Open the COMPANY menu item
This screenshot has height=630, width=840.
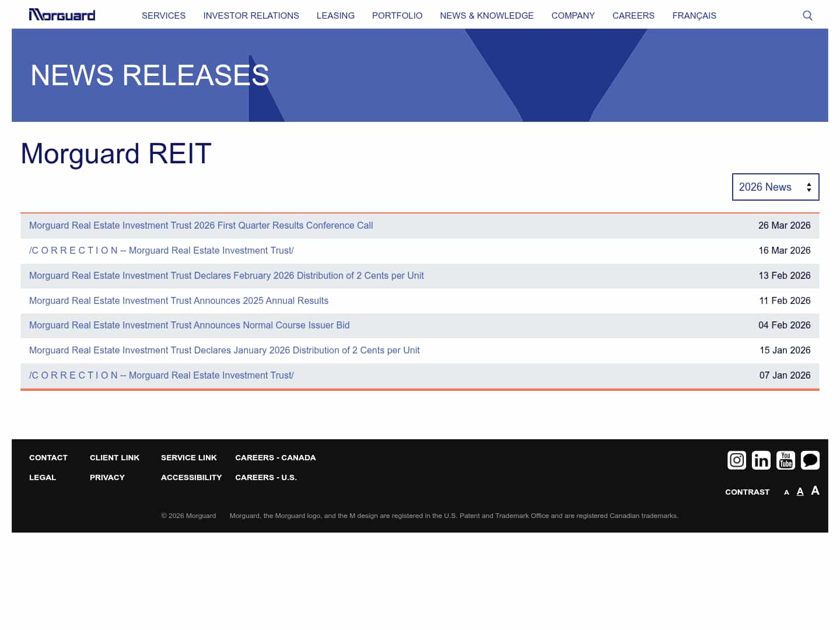click(x=573, y=16)
